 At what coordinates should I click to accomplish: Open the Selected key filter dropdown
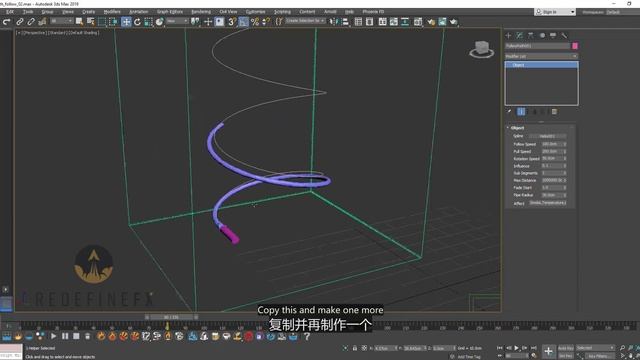[595, 348]
